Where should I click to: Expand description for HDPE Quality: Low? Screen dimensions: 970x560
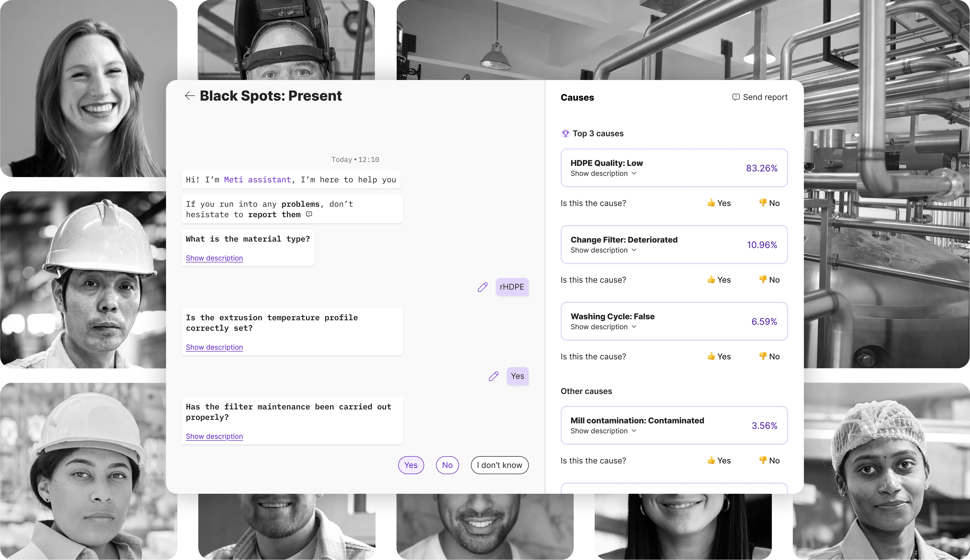coord(603,174)
